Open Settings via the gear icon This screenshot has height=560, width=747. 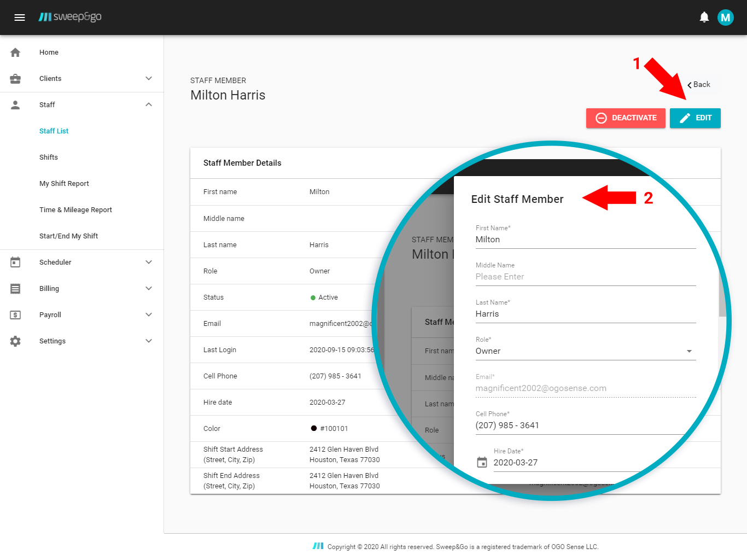[x=15, y=341]
